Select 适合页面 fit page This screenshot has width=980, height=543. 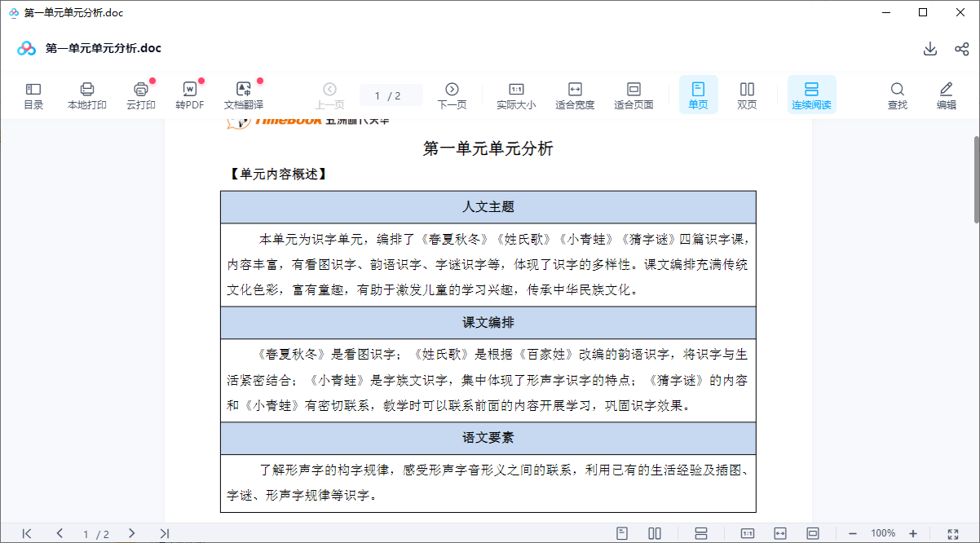633,95
